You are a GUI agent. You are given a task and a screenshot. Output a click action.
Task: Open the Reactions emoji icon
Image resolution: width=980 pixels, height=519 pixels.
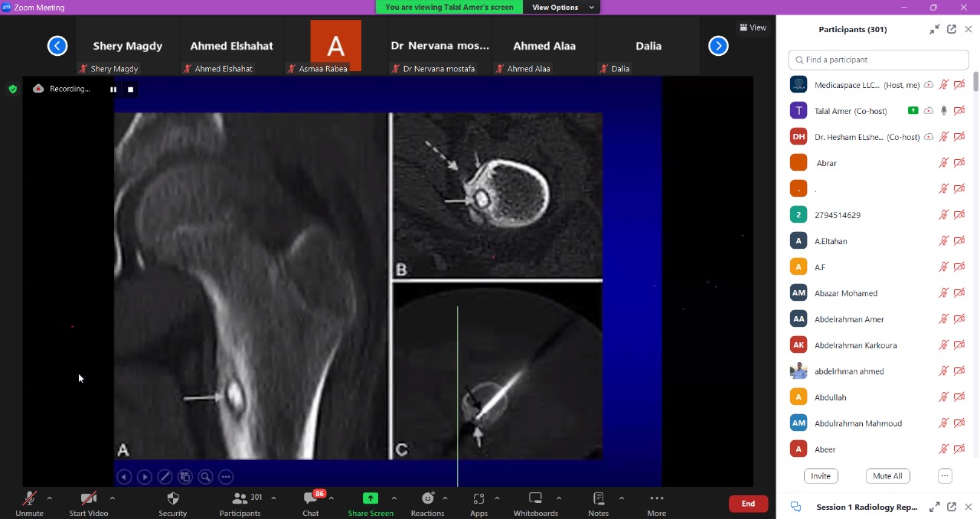(x=427, y=498)
